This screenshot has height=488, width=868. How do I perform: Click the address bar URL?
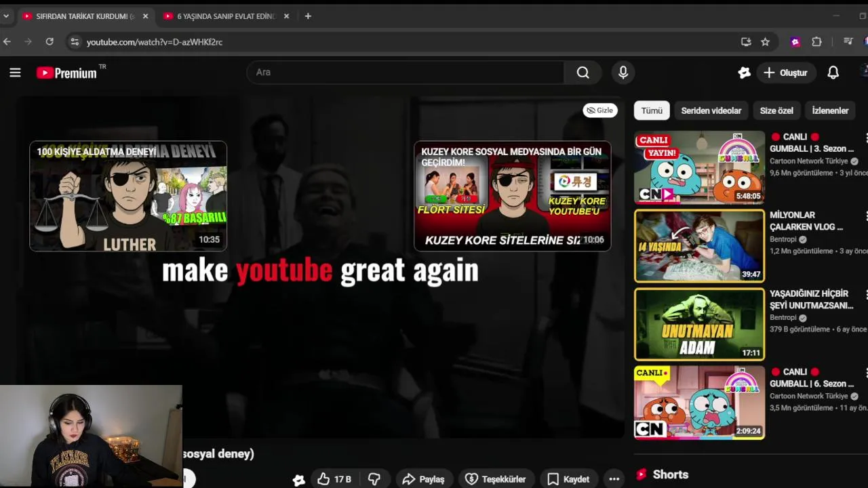click(155, 42)
